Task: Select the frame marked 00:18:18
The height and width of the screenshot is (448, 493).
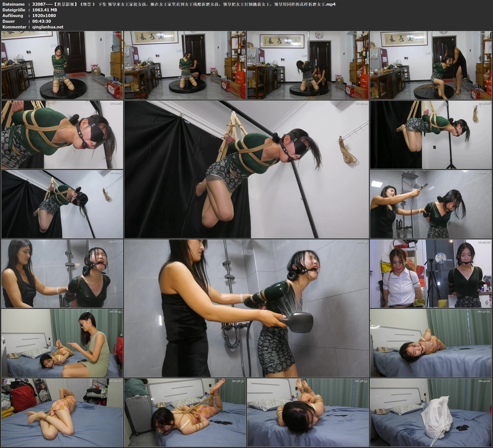Action: (62, 204)
